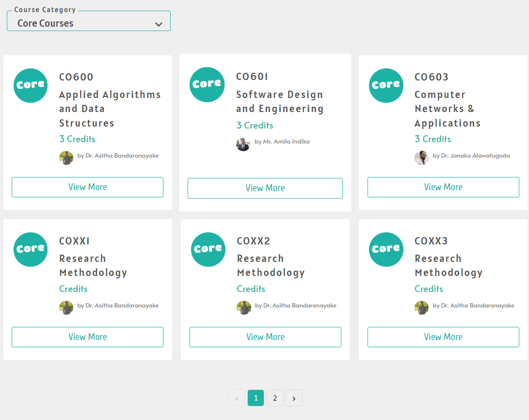
Task: Click the Core badge on CO601 card
Action: pos(207,85)
